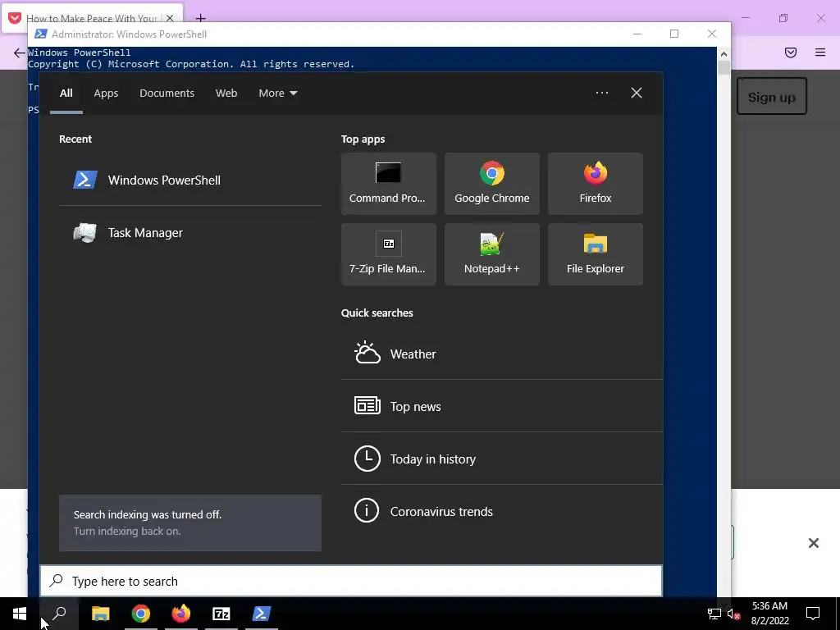The height and width of the screenshot is (630, 840).
Task: Switch to PowerShell on the taskbar
Action: pyautogui.click(x=262, y=614)
